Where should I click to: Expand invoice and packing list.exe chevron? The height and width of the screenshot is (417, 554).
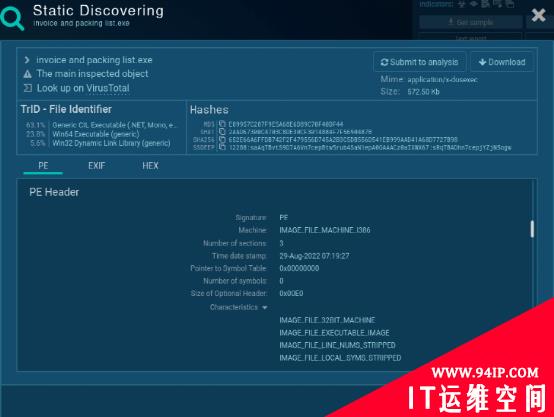27,60
